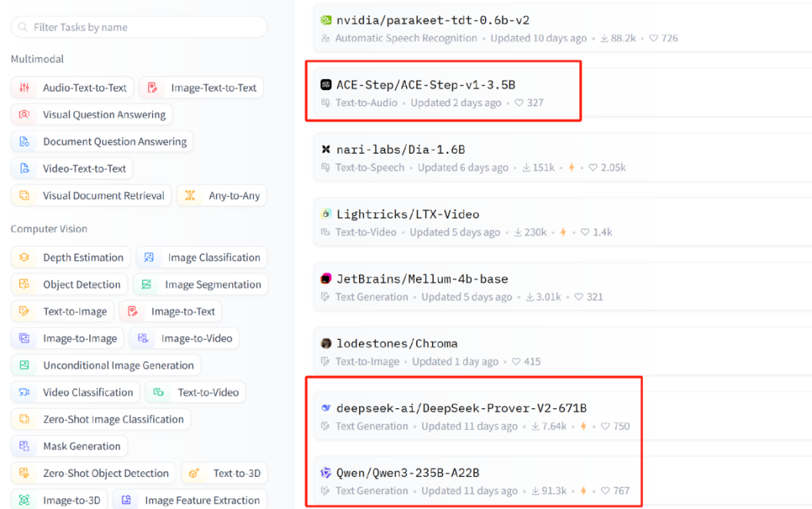Select the Video Classification task

point(75,392)
